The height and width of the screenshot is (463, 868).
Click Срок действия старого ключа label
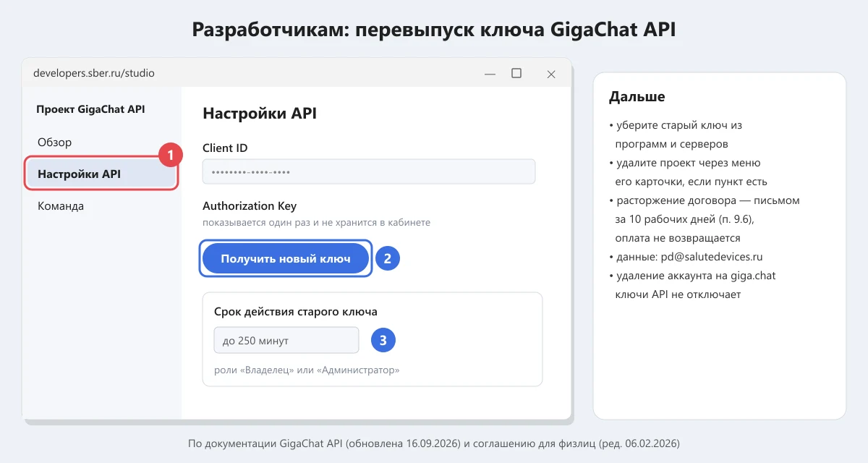[x=296, y=313]
